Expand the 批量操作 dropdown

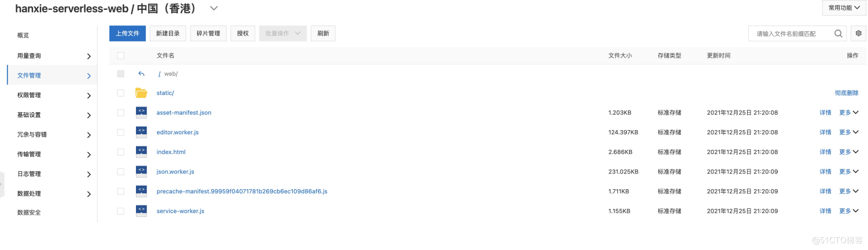click(283, 34)
